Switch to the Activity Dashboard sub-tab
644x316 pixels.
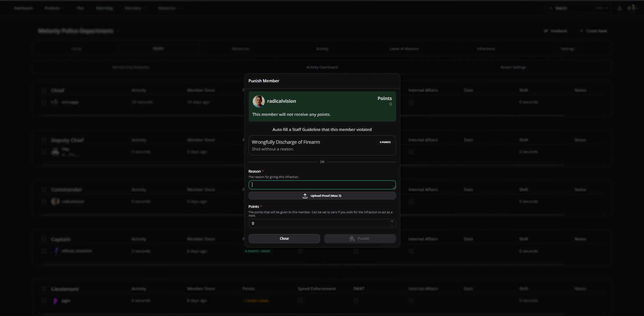tap(322, 67)
